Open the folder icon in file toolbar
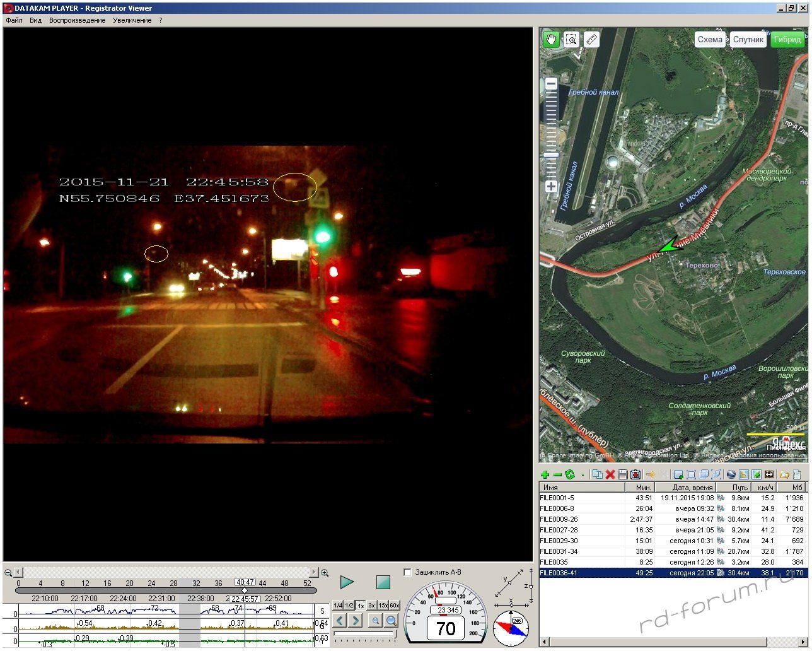Screen dimensions: 812x651 click(x=784, y=474)
